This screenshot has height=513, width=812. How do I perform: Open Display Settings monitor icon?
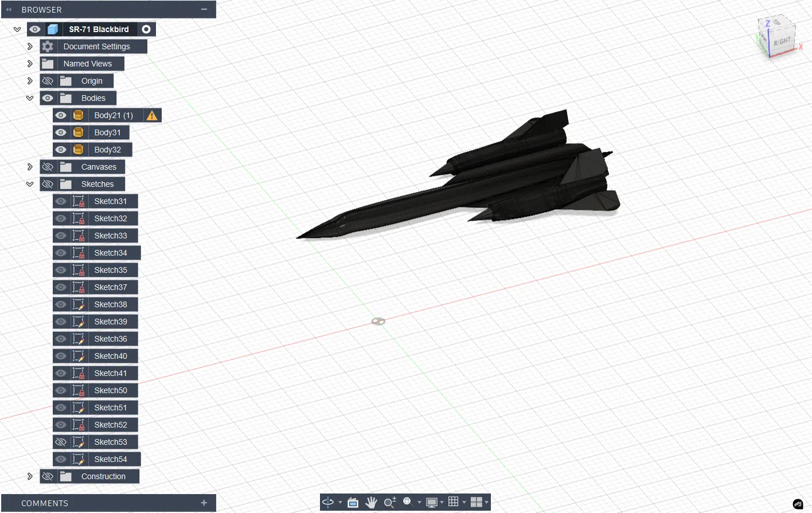432,503
